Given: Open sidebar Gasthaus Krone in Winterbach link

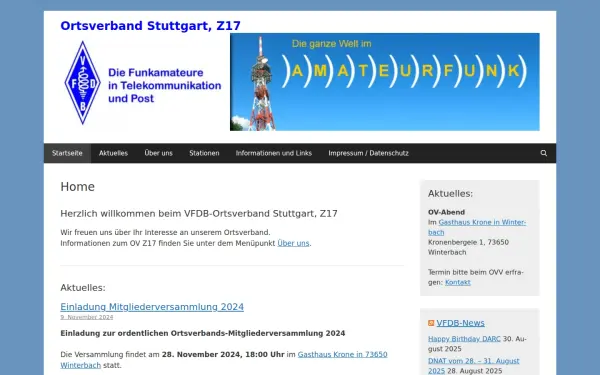Looking at the screenshot, I should coord(477,227).
